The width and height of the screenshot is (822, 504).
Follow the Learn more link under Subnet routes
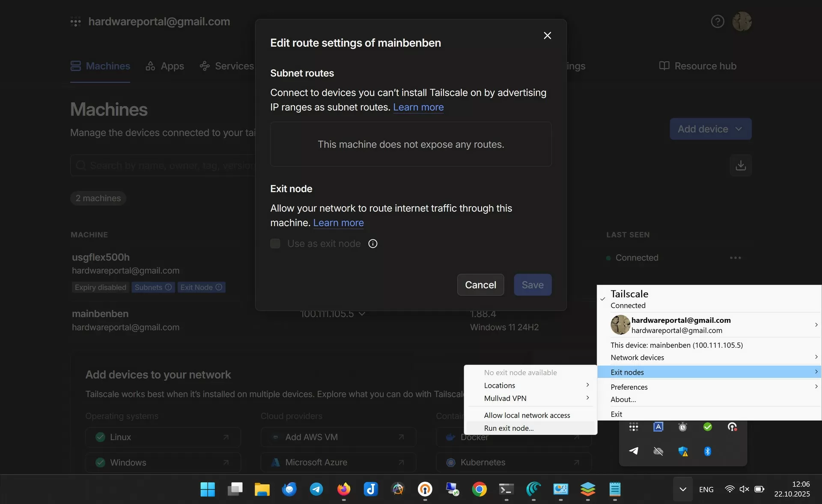click(x=418, y=107)
